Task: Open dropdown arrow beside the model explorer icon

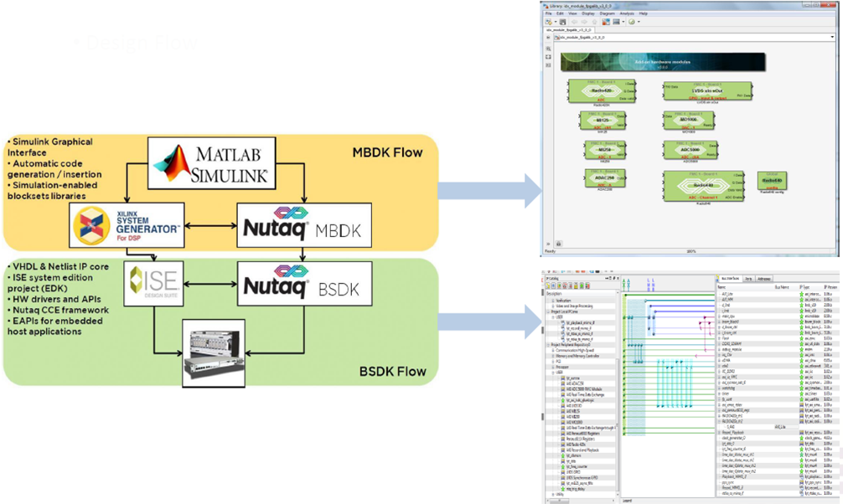Action: coord(623,22)
